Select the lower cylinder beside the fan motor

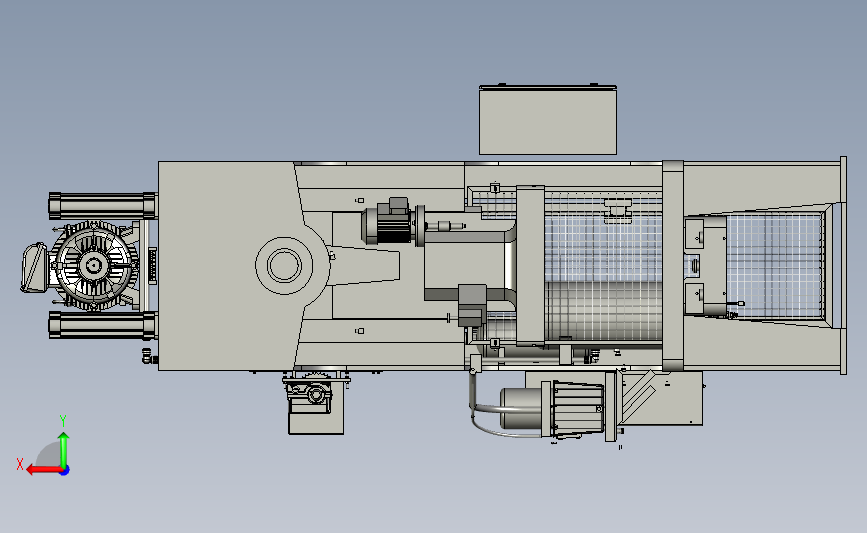pos(102,325)
